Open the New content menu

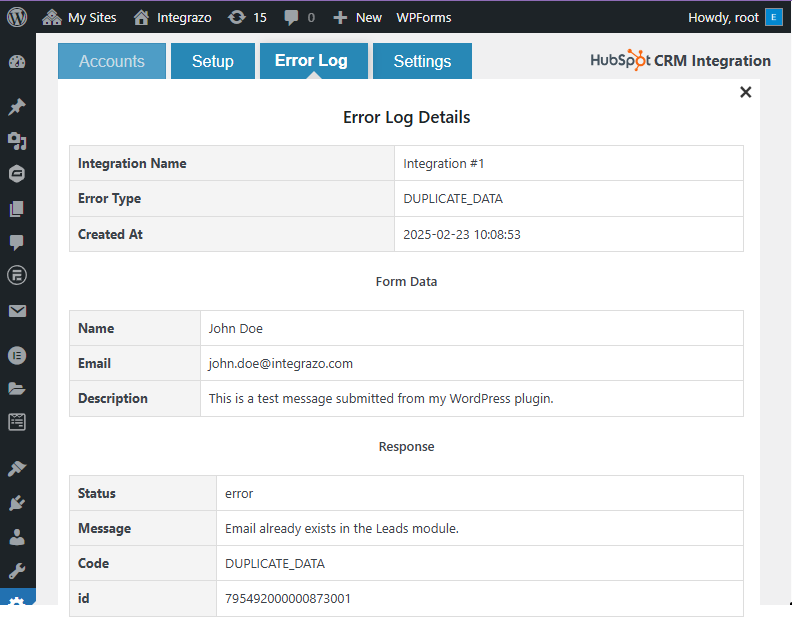coord(357,18)
